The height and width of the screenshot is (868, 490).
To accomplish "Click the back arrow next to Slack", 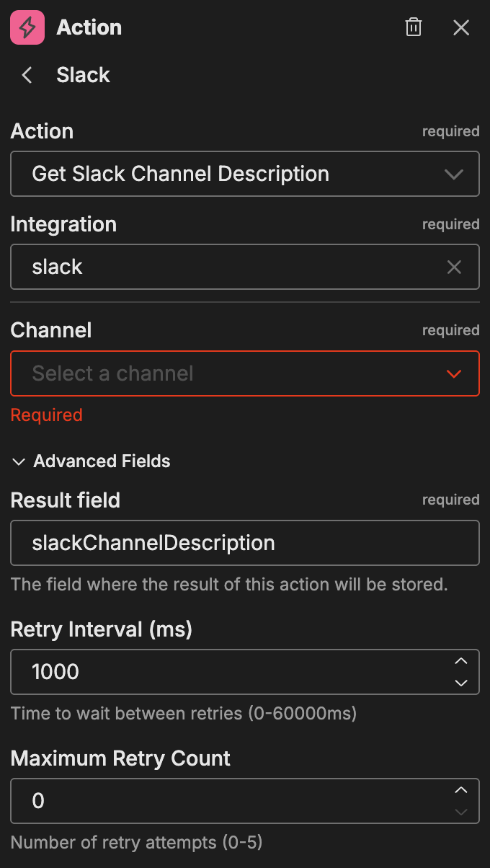I will tap(26, 75).
